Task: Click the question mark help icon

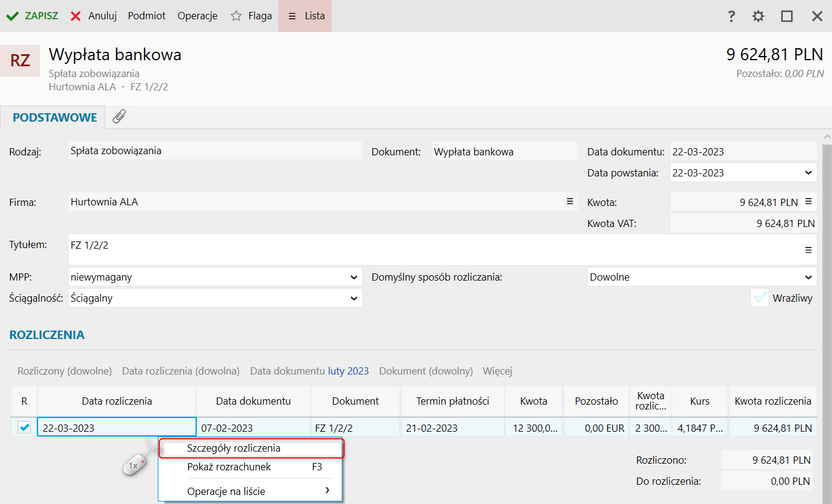Action: (731, 16)
